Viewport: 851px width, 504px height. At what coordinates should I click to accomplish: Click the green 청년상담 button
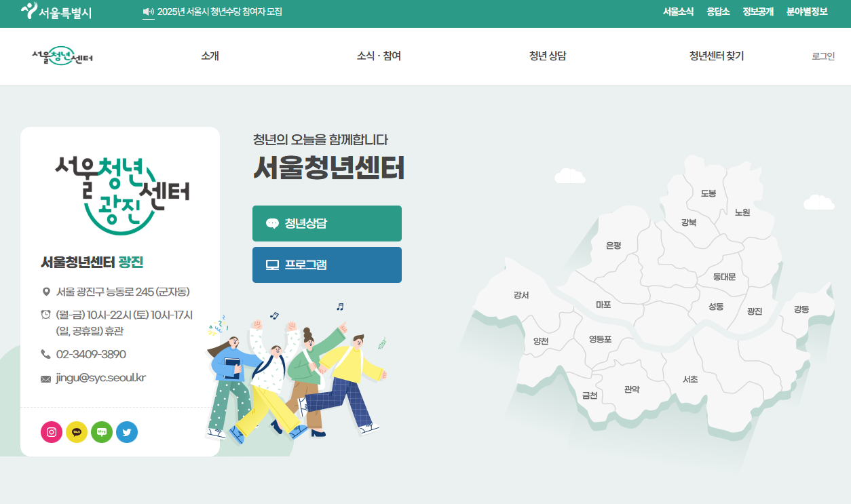327,223
